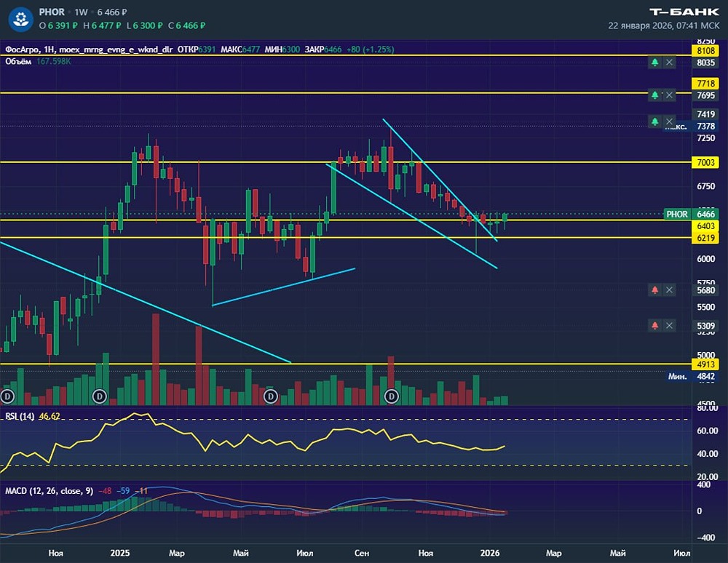Click the T-БАНК logo
This screenshot has width=728, height=563.
tap(684, 12)
